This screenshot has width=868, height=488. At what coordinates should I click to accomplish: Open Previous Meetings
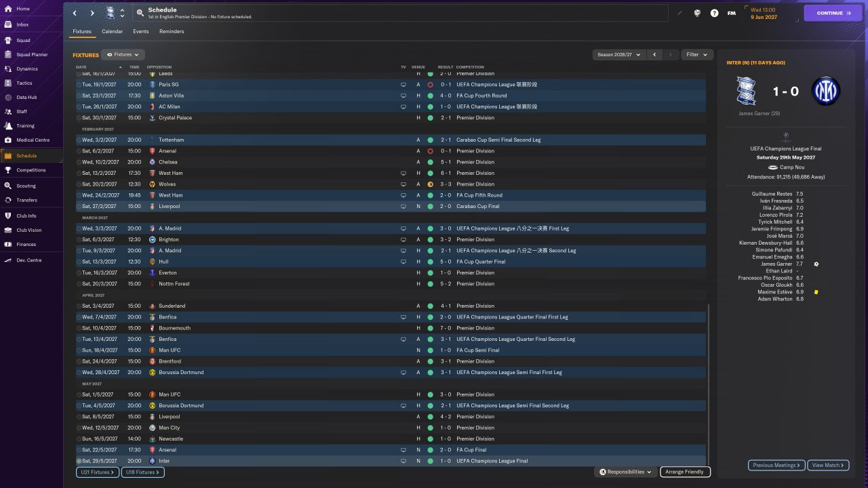point(777,465)
